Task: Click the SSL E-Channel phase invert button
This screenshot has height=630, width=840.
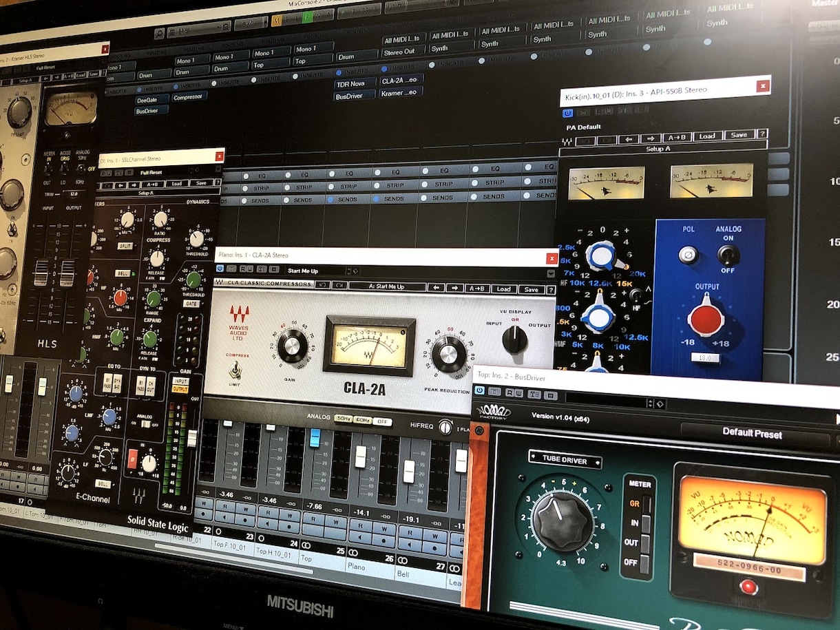Action: pyautogui.click(x=133, y=459)
